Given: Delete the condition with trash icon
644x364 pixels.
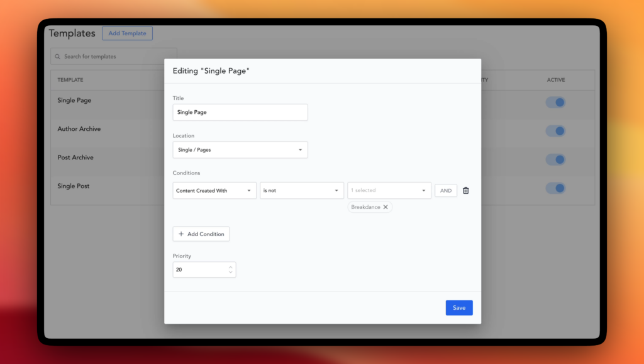Looking at the screenshot, I should click(465, 191).
